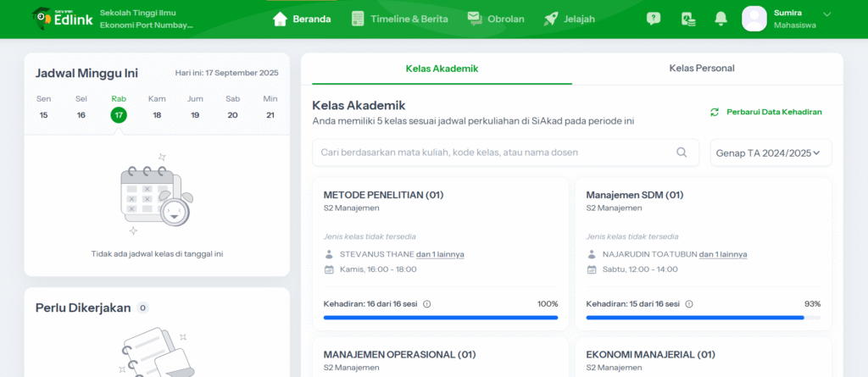Open the data storage report icon
The image size is (868, 377).
tap(687, 19)
